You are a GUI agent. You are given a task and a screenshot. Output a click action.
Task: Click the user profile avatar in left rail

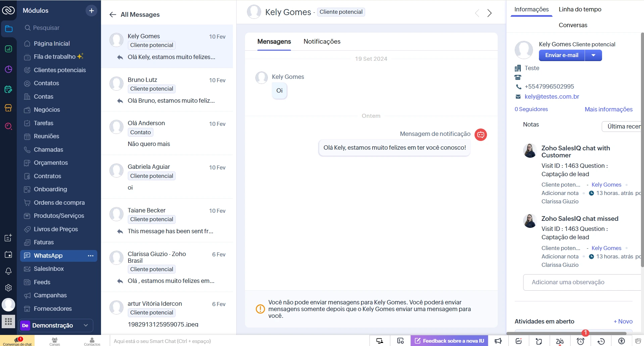pyautogui.click(x=8, y=305)
